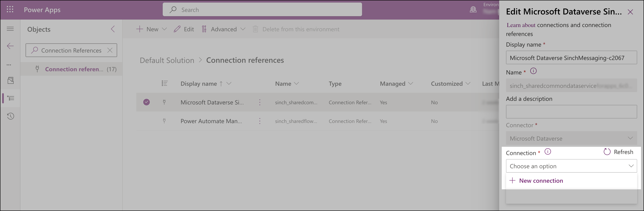Sort by Display name column header
This screenshot has height=211, width=644.
[x=199, y=84]
